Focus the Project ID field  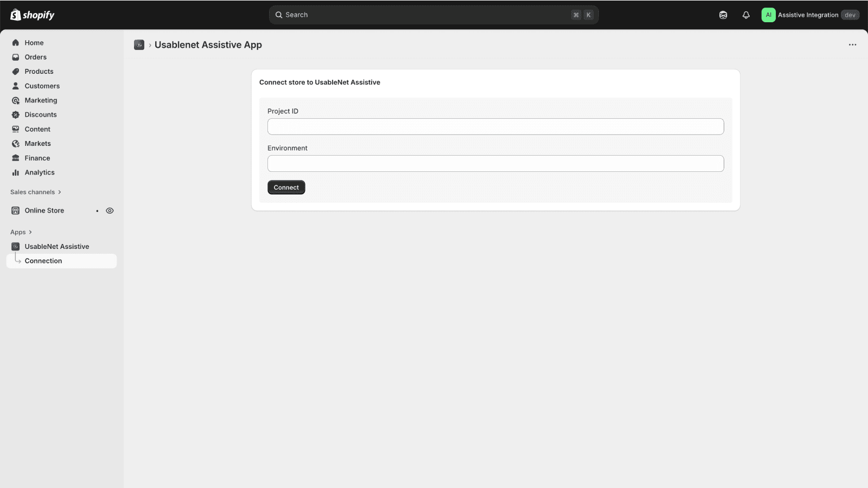tap(495, 126)
